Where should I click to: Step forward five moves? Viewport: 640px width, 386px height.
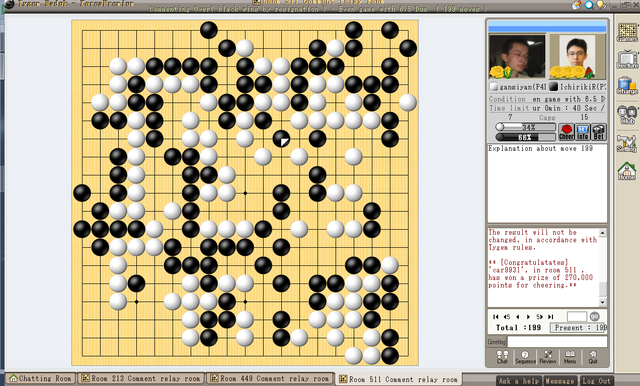point(539,317)
